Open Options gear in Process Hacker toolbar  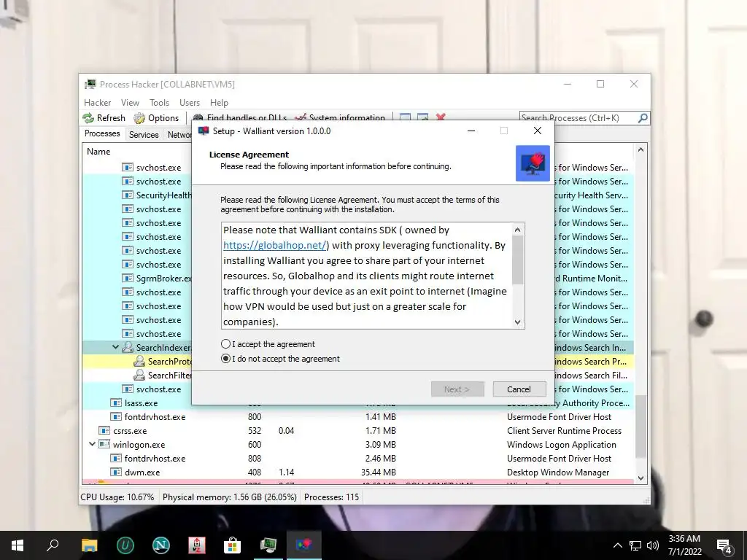coord(139,117)
